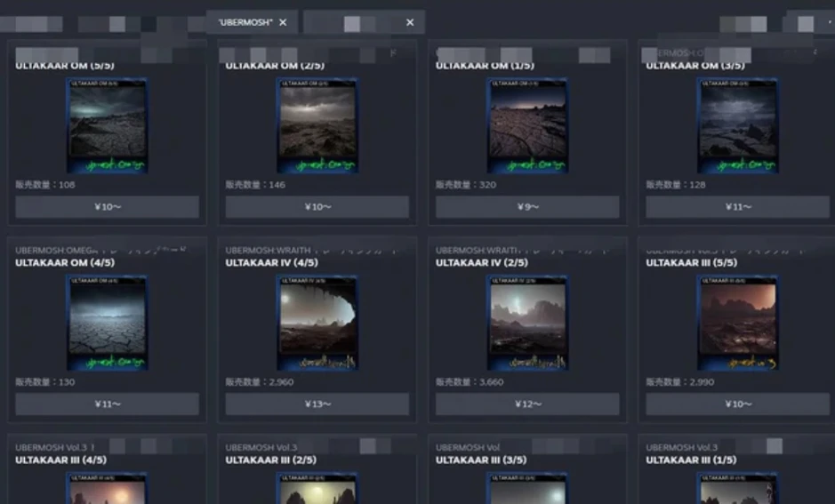Remove the "UBERMOSH" filter tag with its X
This screenshot has width=835, height=504.
click(283, 22)
